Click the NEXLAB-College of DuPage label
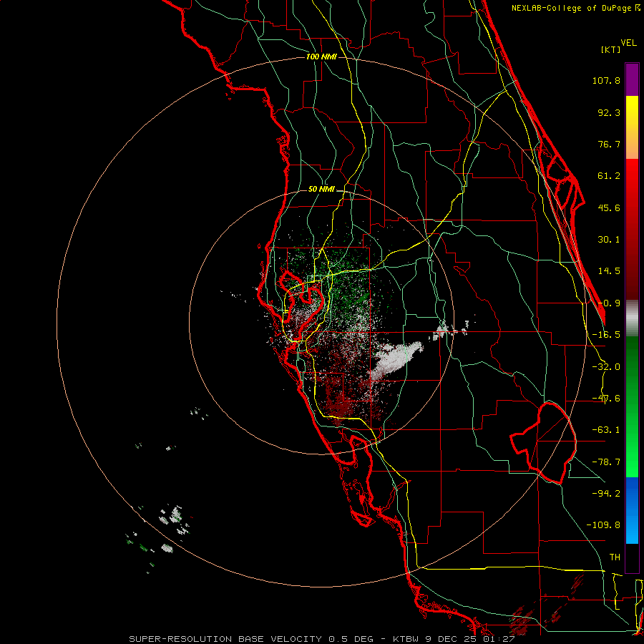The height and width of the screenshot is (644, 644). tap(575, 8)
